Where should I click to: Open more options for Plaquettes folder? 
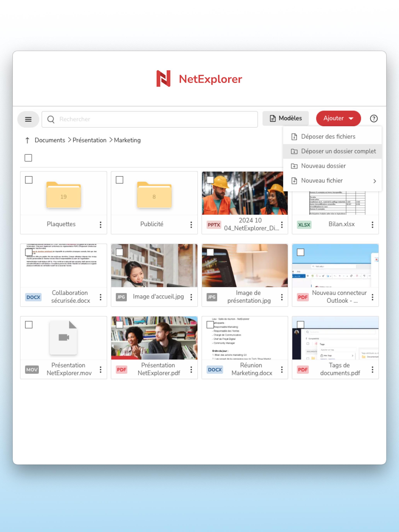[x=101, y=225]
